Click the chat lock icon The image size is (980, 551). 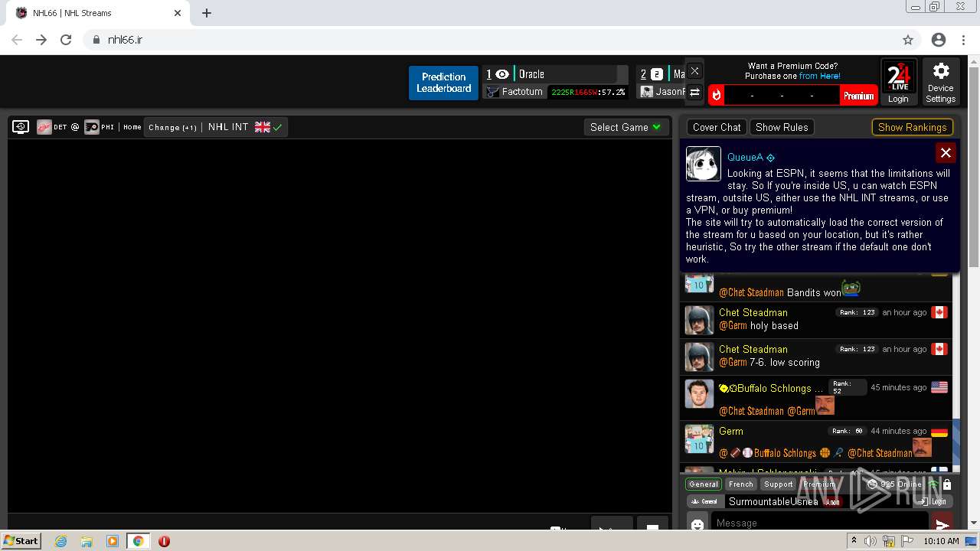947,484
